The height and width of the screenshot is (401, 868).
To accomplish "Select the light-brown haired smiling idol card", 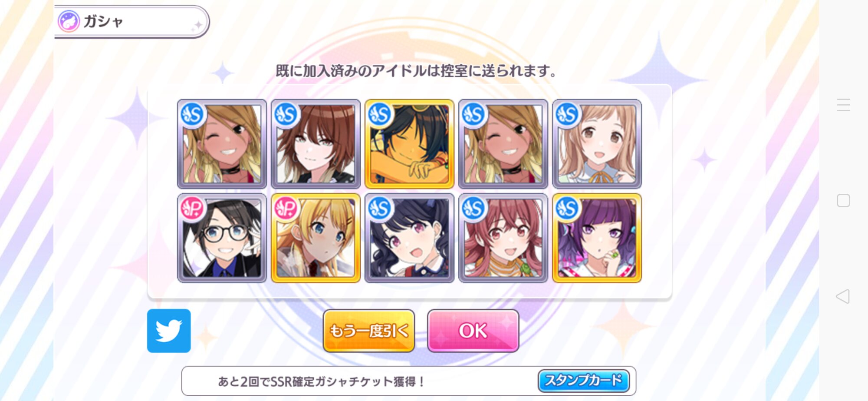I will coord(597,144).
